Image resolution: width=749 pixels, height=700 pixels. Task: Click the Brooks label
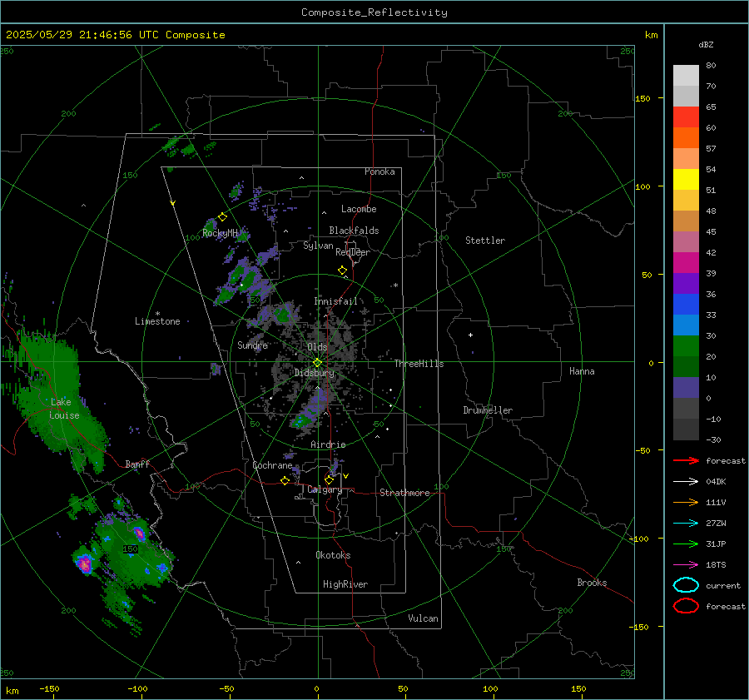click(592, 583)
